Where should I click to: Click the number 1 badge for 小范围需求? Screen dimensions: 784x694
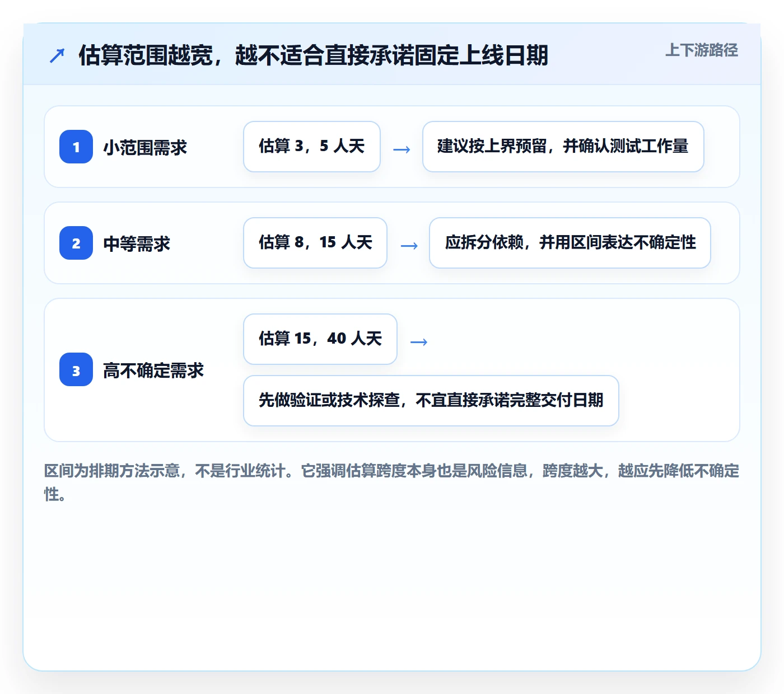point(76,147)
